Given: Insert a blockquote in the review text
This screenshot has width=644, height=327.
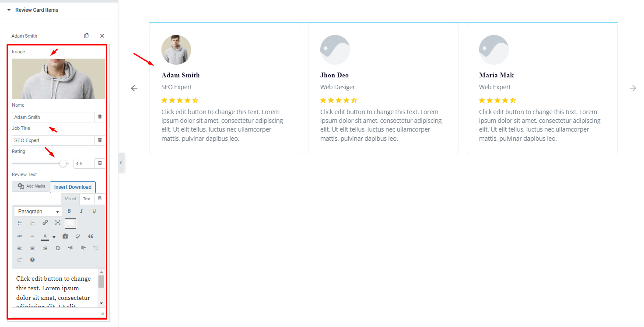Looking at the screenshot, I should 91,236.
